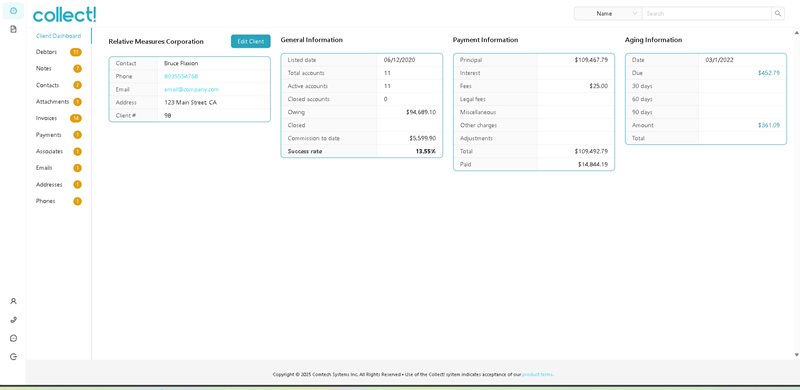
Task: Click the $452.79 Due amount link
Action: pyautogui.click(x=769, y=73)
